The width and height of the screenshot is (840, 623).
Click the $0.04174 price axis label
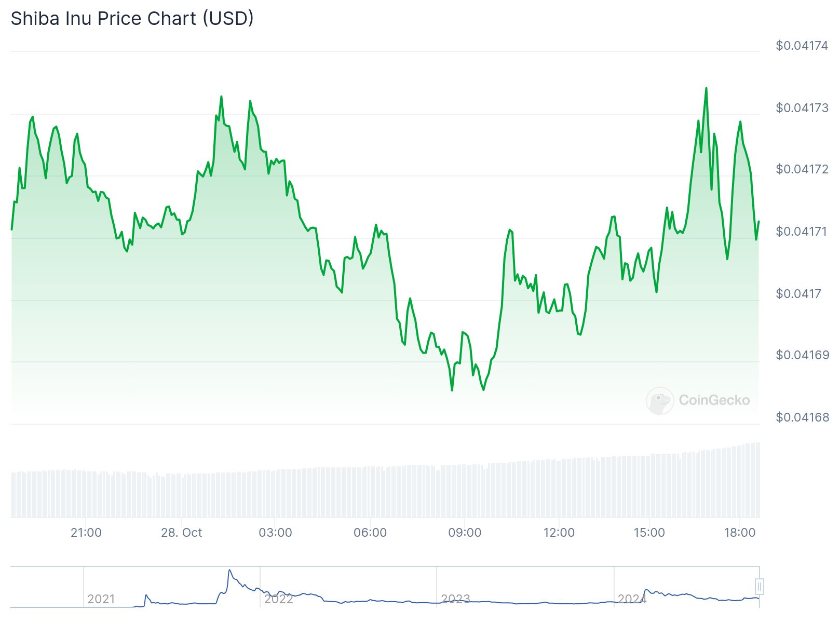(x=802, y=46)
